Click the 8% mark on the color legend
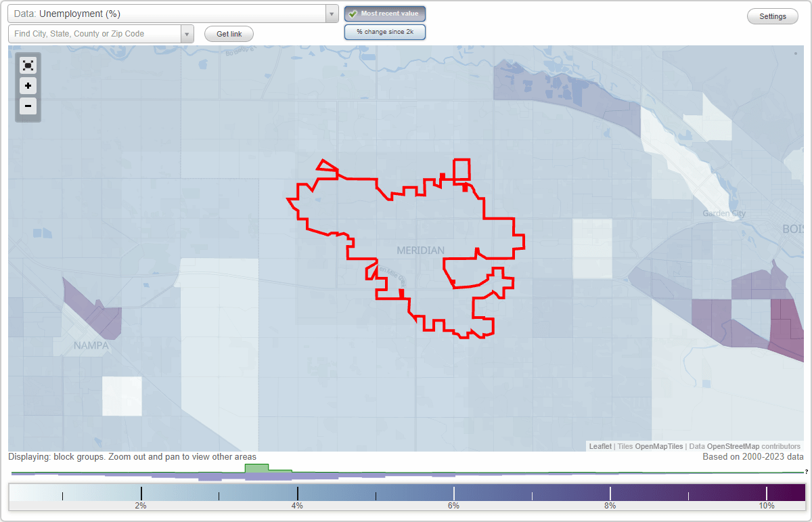The width and height of the screenshot is (812, 522). coord(610,505)
